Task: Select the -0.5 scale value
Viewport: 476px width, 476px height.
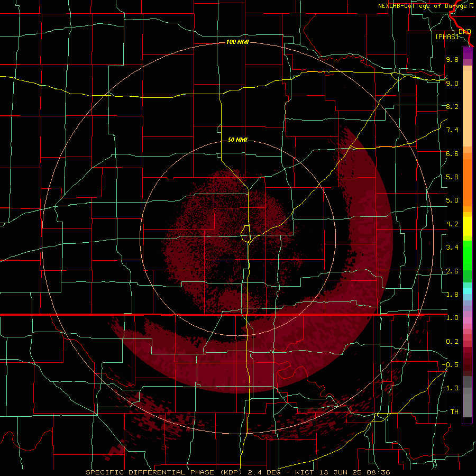Action: click(x=450, y=365)
